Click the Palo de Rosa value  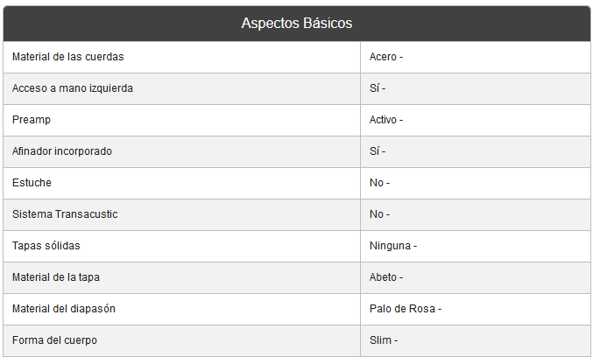[x=405, y=309]
